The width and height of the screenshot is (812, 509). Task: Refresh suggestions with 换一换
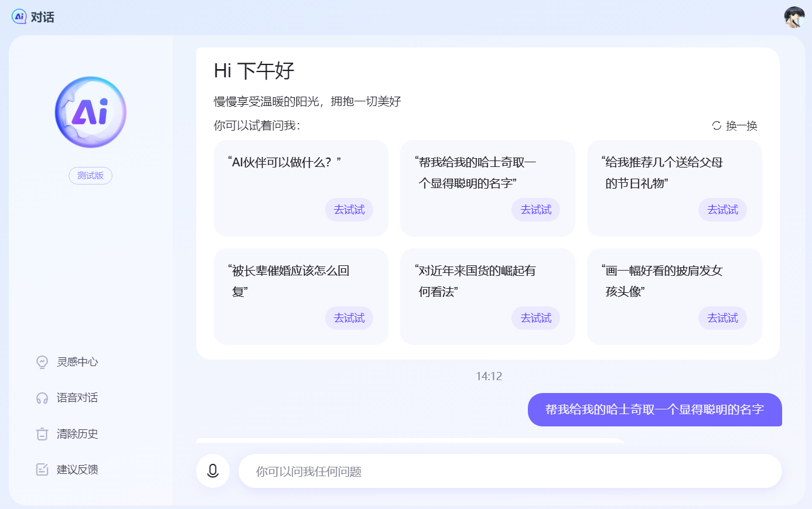(x=735, y=126)
